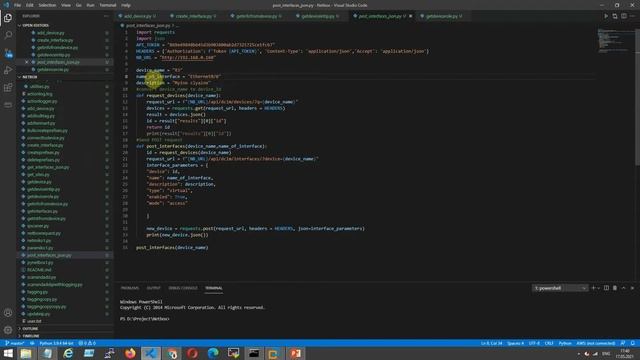Open Explorer panel more actions ellipsis
Image resolution: width=640 pixels, height=360 pixels.
[106, 16]
